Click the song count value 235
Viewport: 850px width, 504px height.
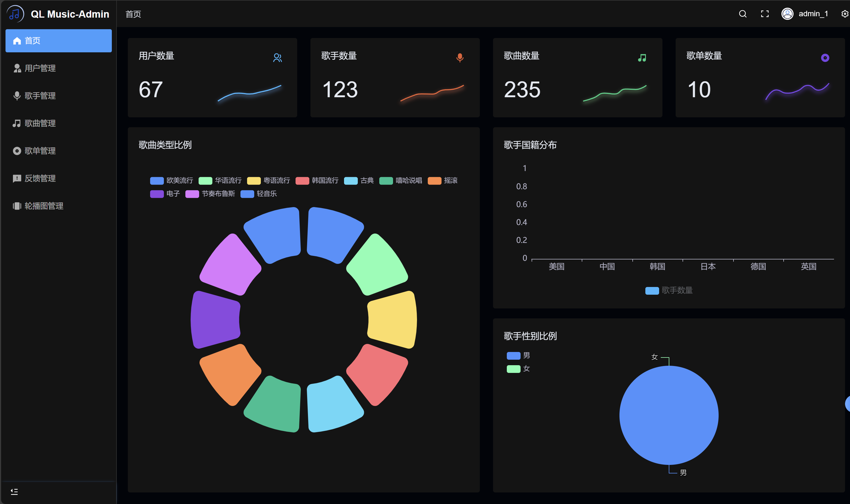point(522,90)
